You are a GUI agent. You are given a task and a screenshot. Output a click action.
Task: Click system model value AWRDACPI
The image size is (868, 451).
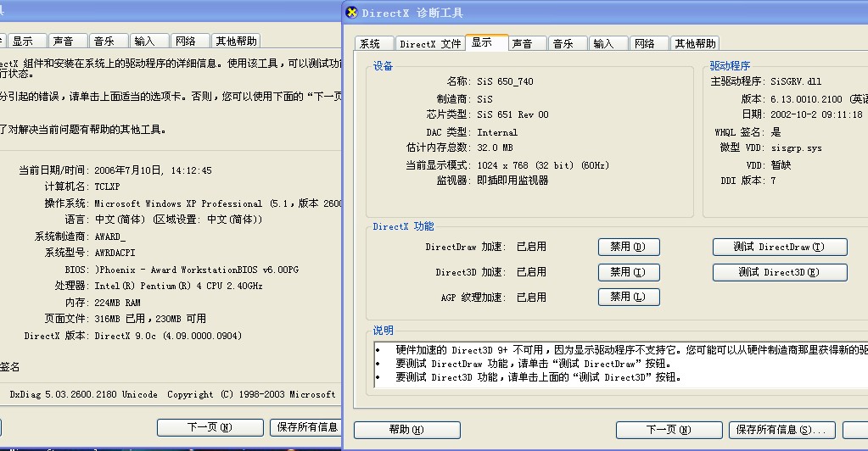115,253
